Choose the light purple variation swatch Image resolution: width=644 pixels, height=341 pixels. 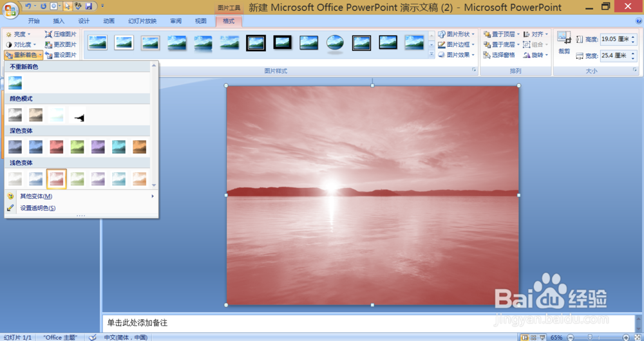point(98,179)
